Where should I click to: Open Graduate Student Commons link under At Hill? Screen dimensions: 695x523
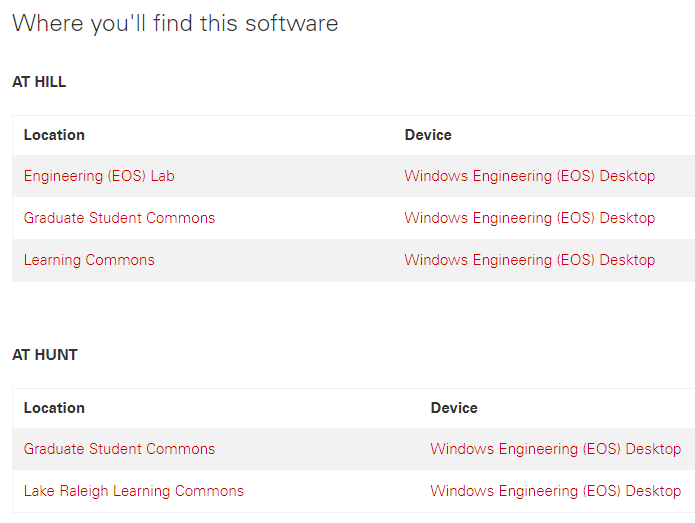point(119,218)
